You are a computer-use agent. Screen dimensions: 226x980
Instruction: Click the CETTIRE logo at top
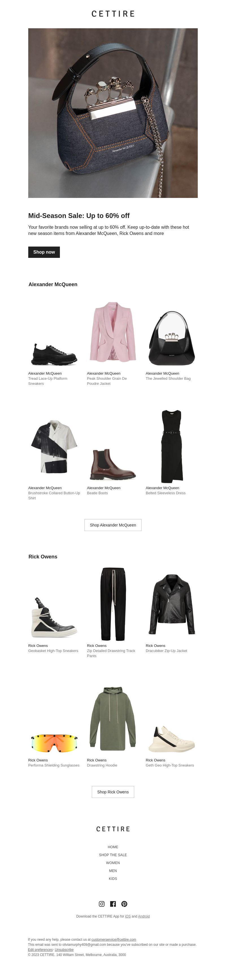pos(113,14)
